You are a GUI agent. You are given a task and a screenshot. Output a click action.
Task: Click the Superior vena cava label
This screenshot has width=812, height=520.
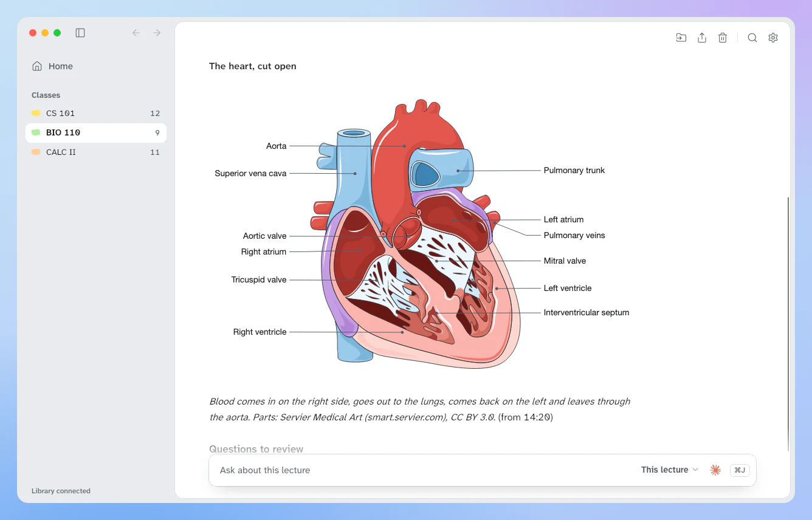coord(250,173)
